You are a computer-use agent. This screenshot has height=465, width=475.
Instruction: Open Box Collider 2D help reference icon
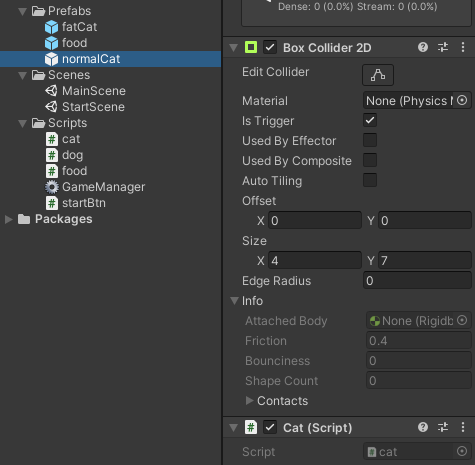[423, 47]
